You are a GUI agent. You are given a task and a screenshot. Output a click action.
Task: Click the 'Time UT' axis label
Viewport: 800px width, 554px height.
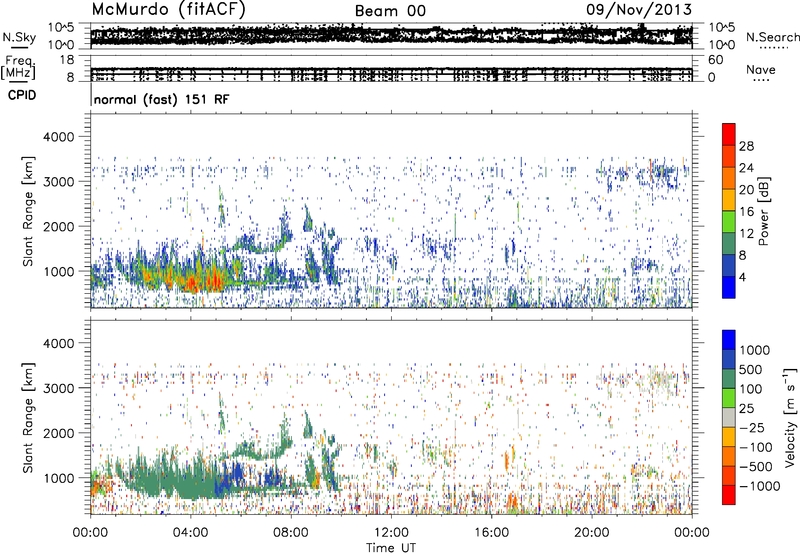coord(391,548)
